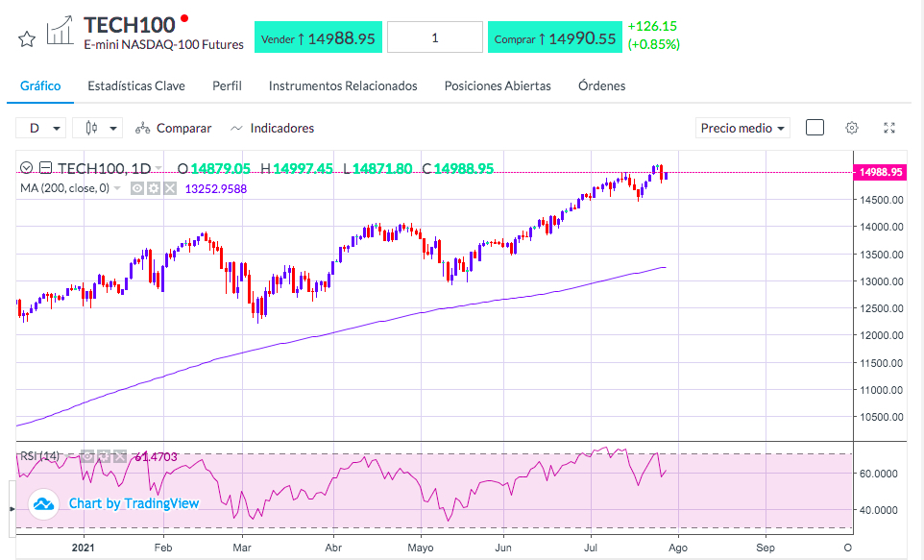Hide the MA (200) indicator with eye
The image size is (924, 560).
click(137, 188)
